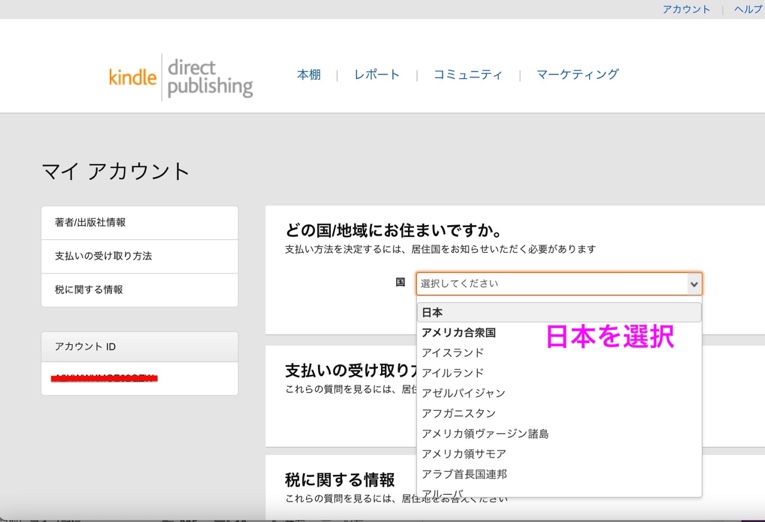
Task: Choose アメリカ合衆国 from the country list
Action: (x=458, y=333)
